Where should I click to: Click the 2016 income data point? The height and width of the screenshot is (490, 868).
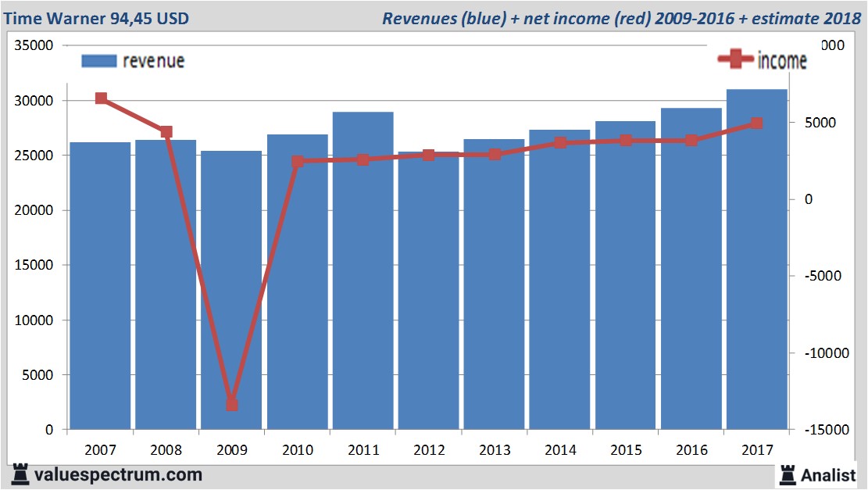[691, 141]
